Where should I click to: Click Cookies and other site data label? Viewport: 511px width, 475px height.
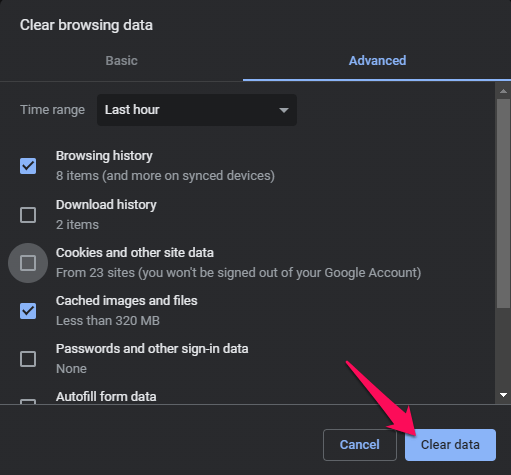coord(135,253)
